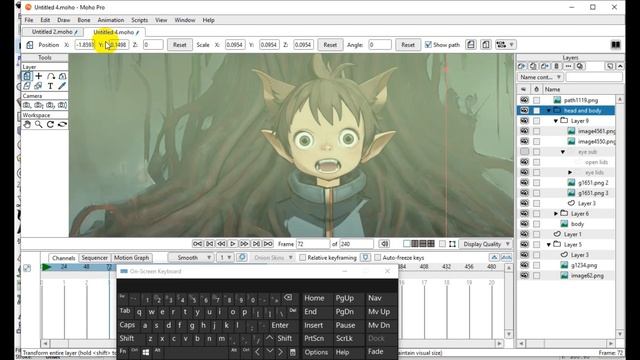The width and height of the screenshot is (640, 360).
Task: Click the fullscreen viewport icon
Action: pyautogui.click(x=452, y=244)
